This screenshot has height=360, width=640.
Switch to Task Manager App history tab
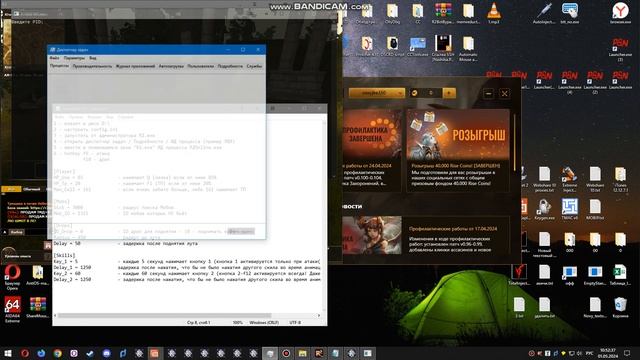click(x=135, y=66)
